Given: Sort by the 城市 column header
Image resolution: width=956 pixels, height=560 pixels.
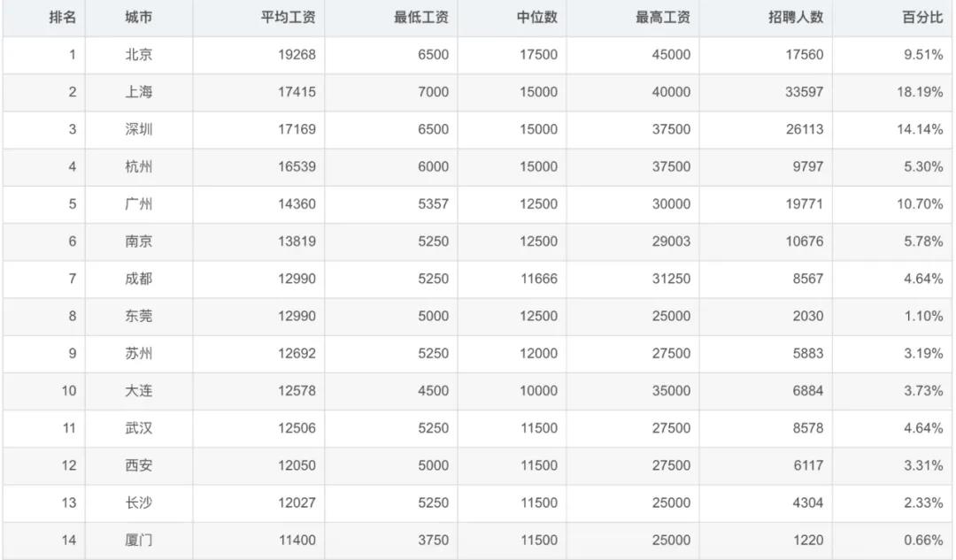Looking at the screenshot, I should [138, 18].
